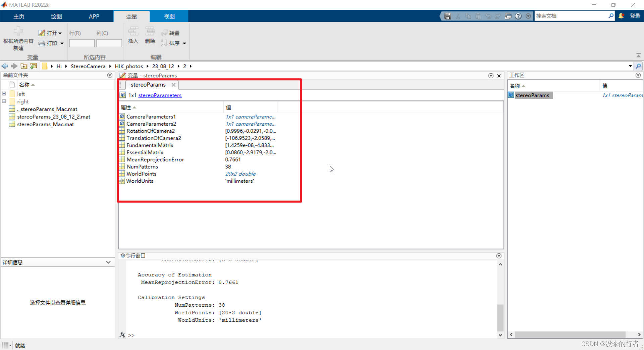Screen dimensions: 644x350
Task: Click the Browse for folder icon
Action: click(x=34, y=66)
